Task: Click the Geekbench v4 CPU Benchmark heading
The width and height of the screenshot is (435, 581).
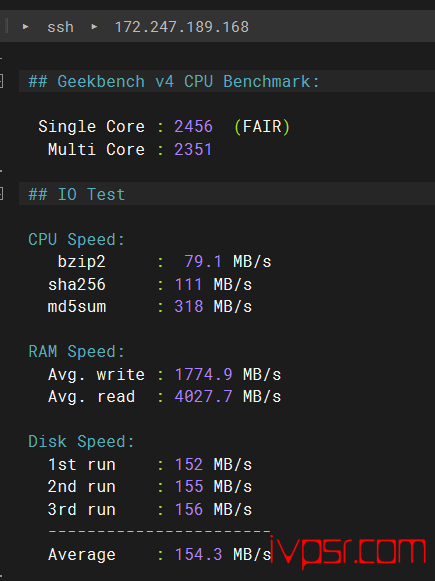Action: coord(174,82)
